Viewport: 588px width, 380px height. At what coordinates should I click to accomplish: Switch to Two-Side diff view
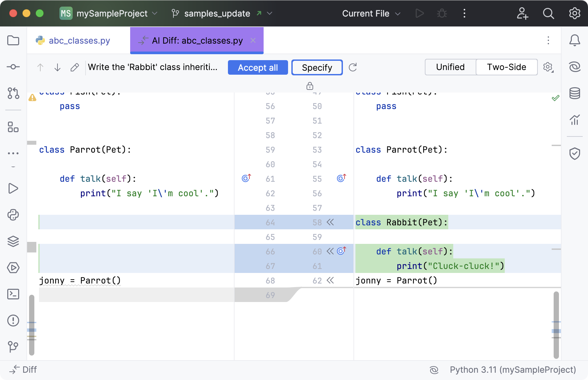(x=506, y=67)
